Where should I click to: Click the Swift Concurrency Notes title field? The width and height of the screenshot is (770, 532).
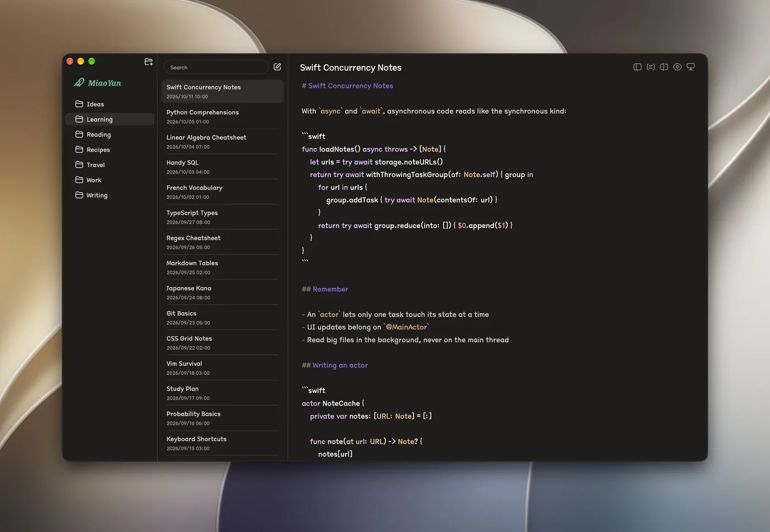(x=350, y=68)
